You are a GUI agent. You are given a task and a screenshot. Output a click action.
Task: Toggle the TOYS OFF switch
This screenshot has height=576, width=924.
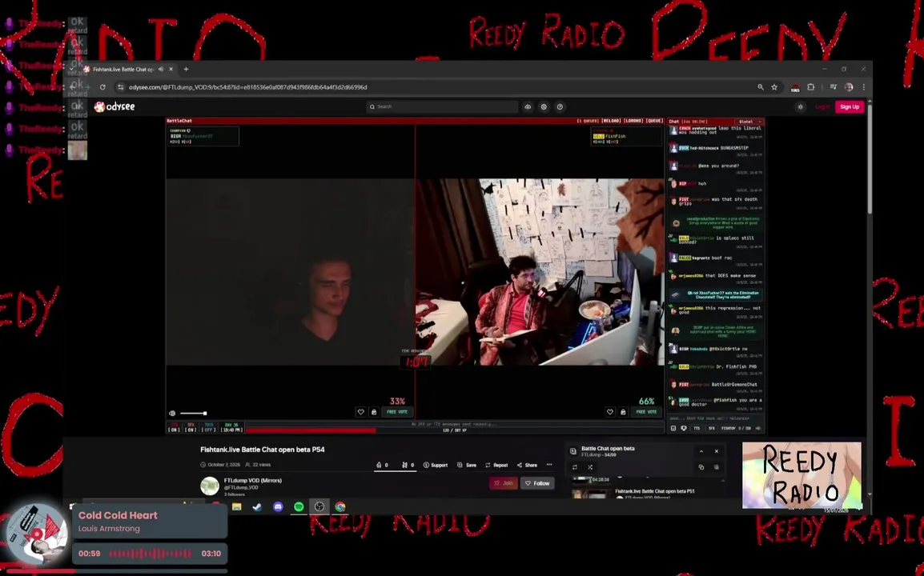(209, 427)
